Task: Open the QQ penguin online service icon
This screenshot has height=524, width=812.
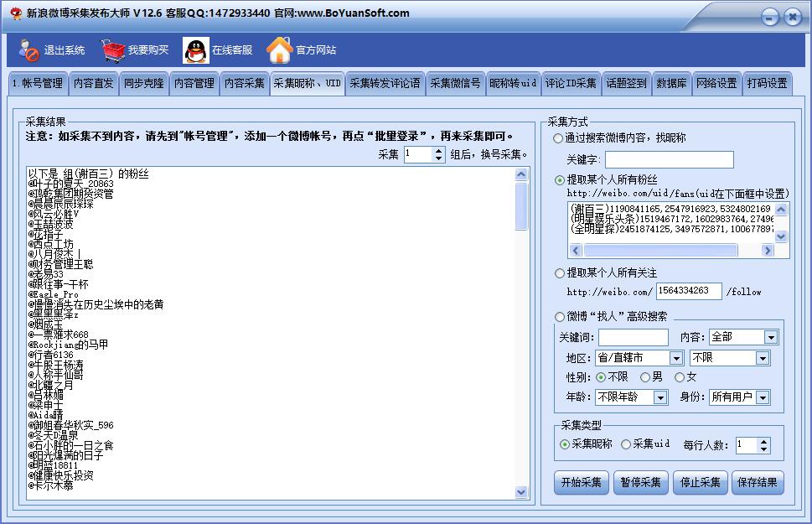Action: 196,50
